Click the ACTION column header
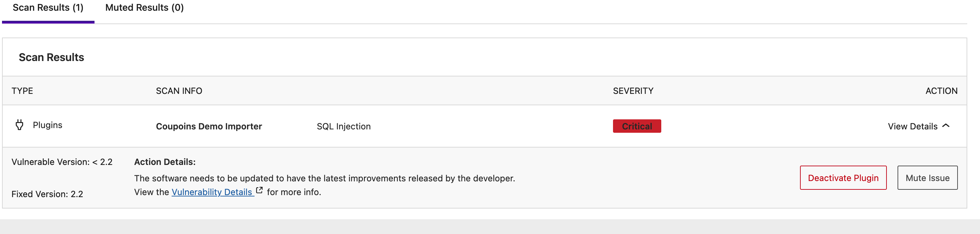The height and width of the screenshot is (234, 980). coord(941,91)
